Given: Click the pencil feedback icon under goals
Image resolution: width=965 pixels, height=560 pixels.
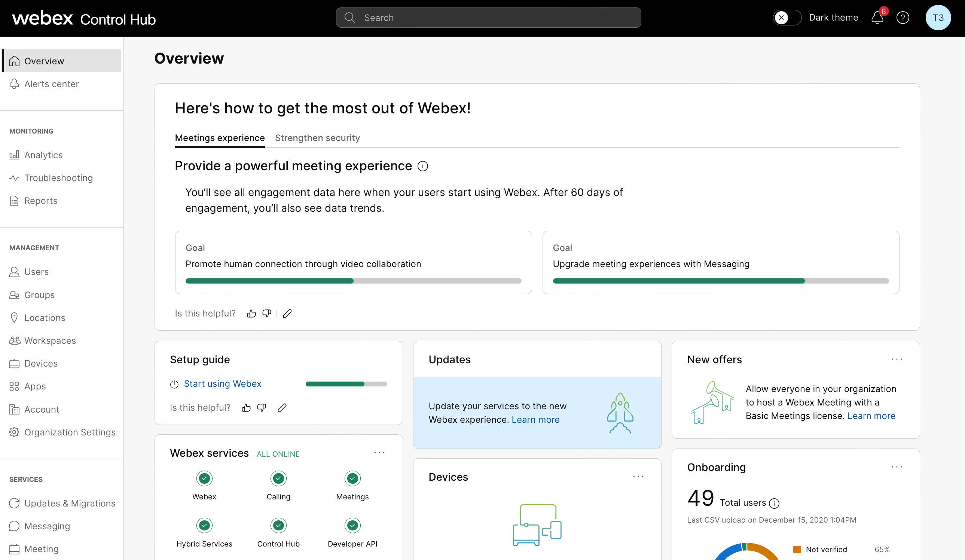Looking at the screenshot, I should coord(287,313).
